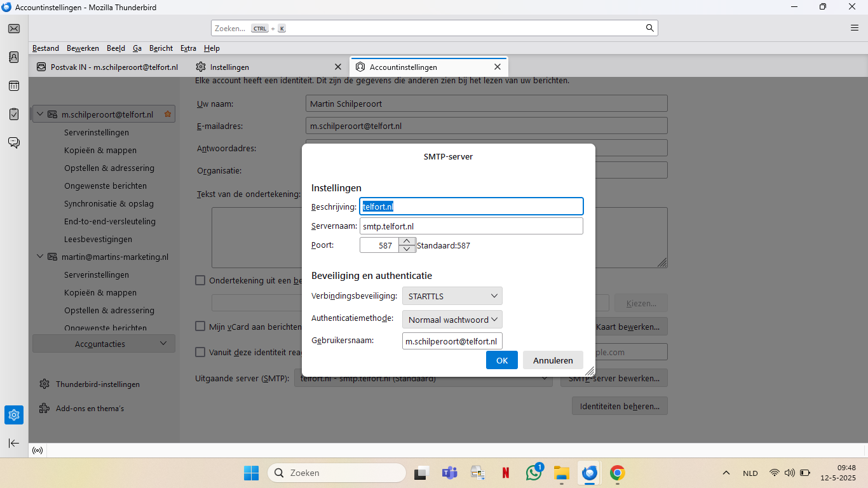
Task: Close the Instellingen tab
Action: pyautogui.click(x=338, y=67)
